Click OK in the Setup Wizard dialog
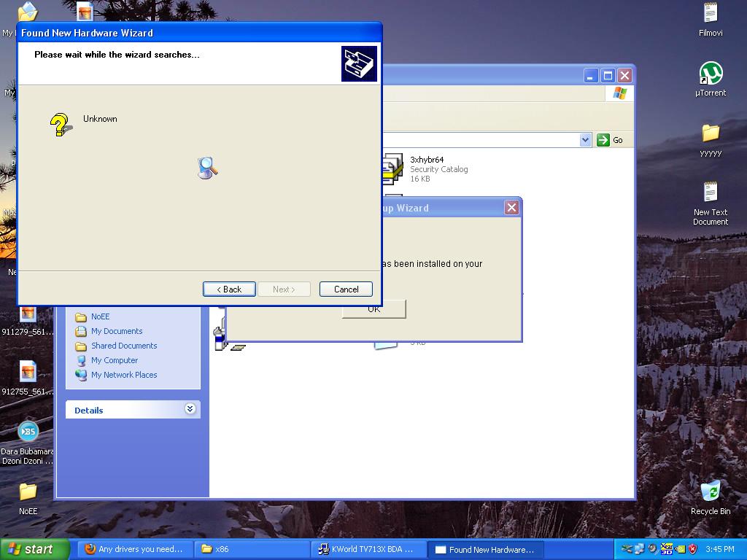 click(x=374, y=310)
